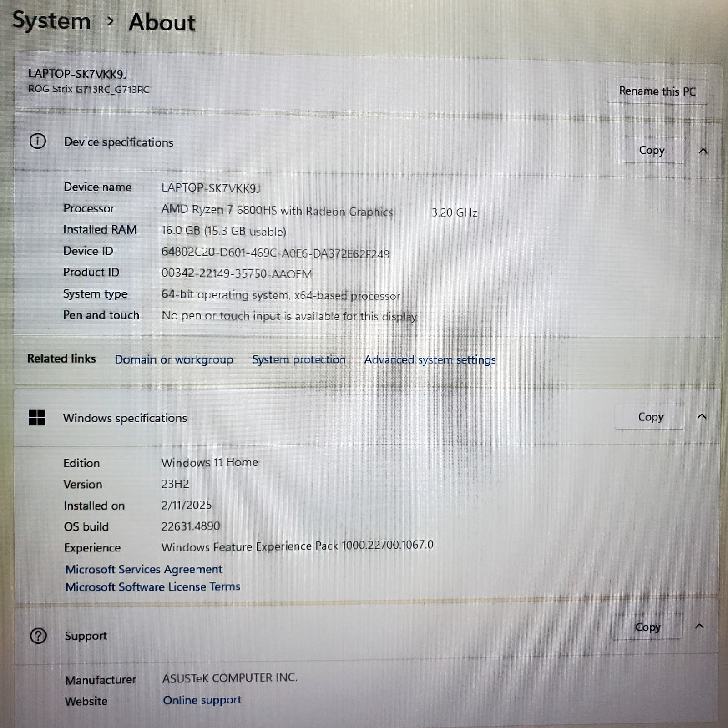Copy the Windows specifications
Viewport: 728px width, 728px height.
tap(650, 417)
